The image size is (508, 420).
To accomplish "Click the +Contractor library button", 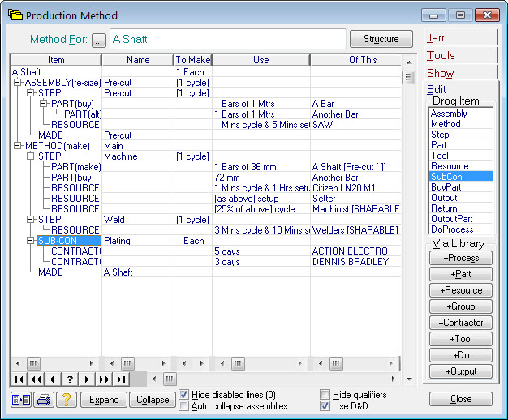I will pyautogui.click(x=461, y=323).
